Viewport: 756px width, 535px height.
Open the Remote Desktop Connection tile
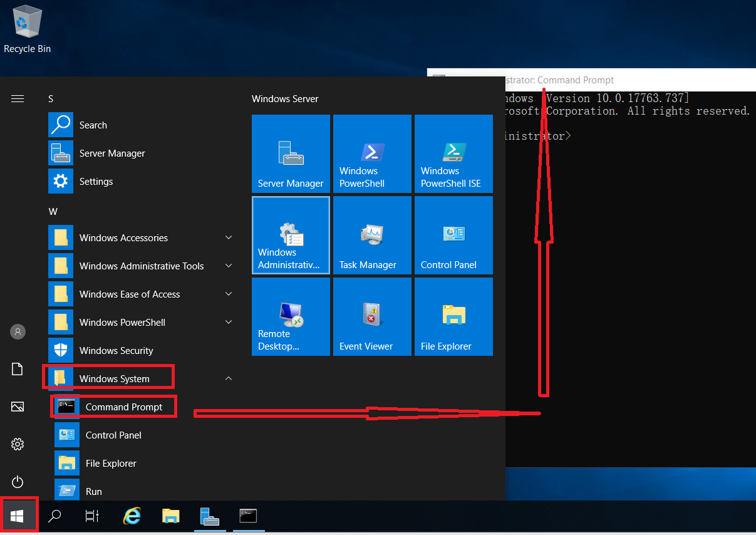[291, 316]
